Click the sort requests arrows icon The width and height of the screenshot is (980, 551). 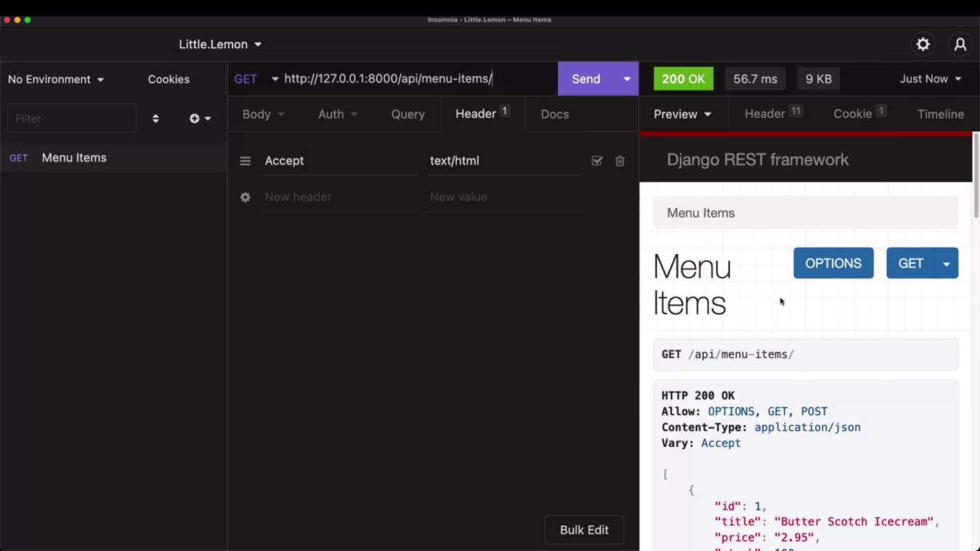point(156,118)
